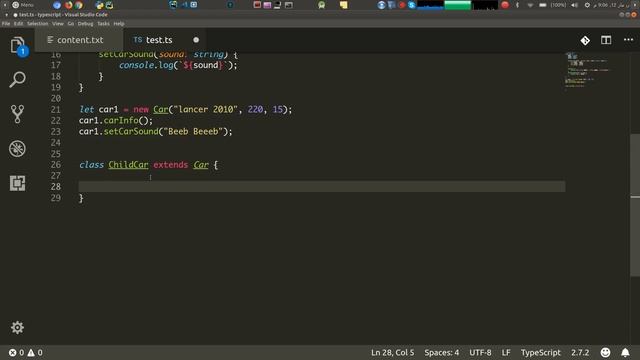Click the ChildCar class name
The image size is (640, 360).
click(128, 164)
